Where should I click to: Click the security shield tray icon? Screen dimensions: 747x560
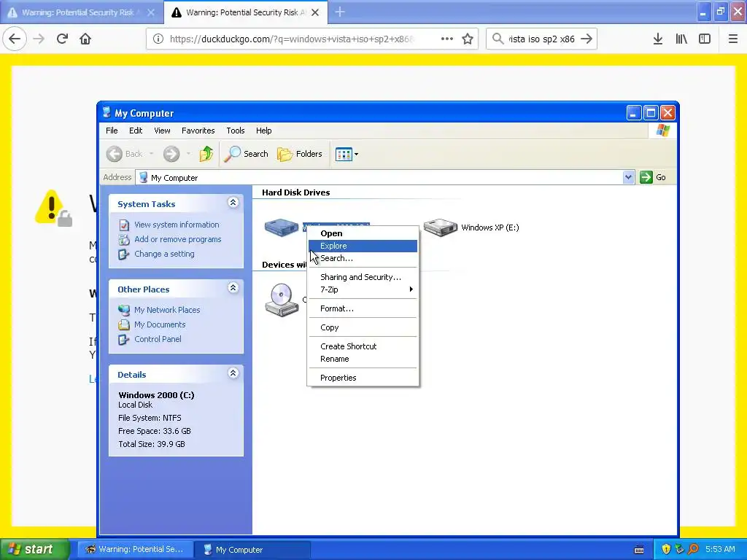[x=666, y=550]
